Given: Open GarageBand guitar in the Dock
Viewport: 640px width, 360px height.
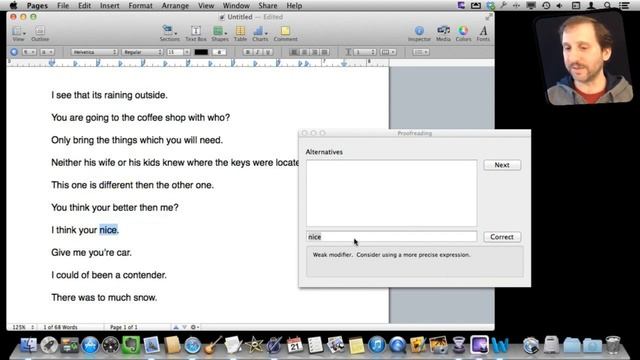Looking at the screenshot, I should (x=213, y=345).
